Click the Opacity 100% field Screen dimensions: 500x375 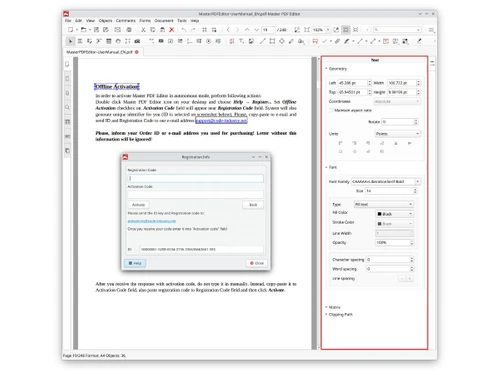[394, 242]
